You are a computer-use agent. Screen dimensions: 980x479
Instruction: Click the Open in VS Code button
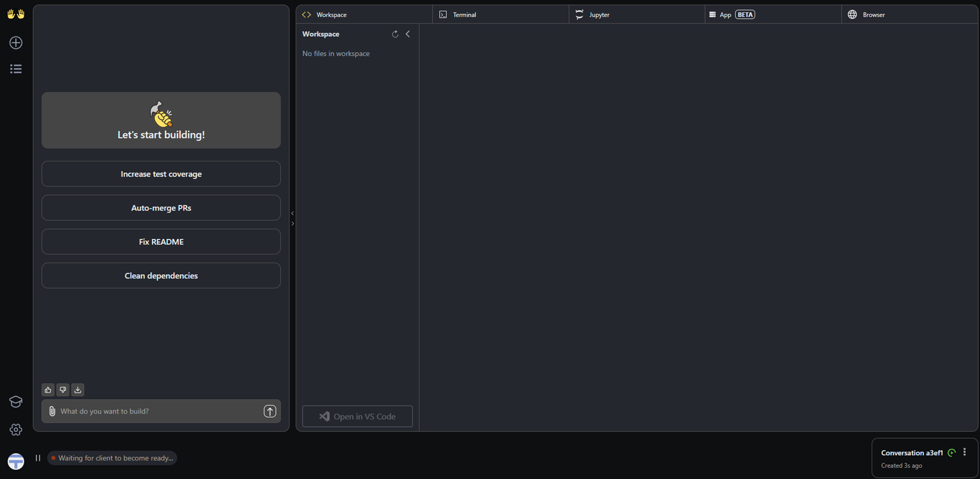coord(357,416)
